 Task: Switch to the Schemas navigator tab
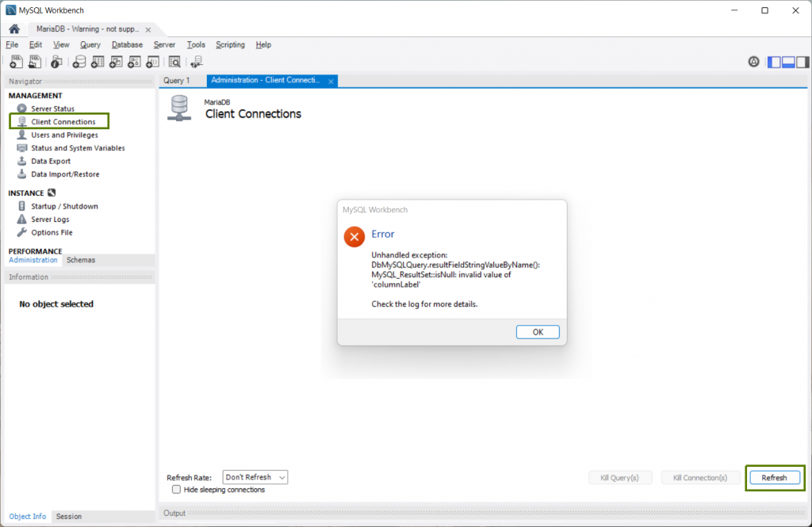[81, 260]
